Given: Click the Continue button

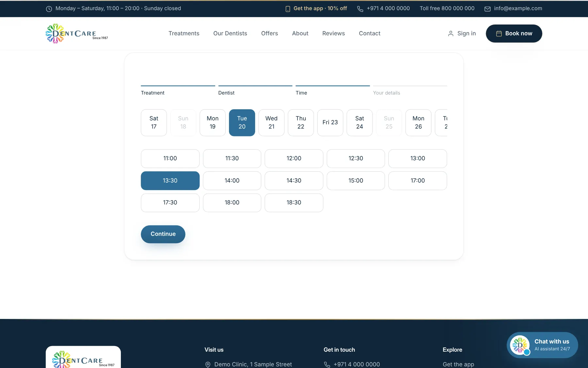Looking at the screenshot, I should (163, 234).
